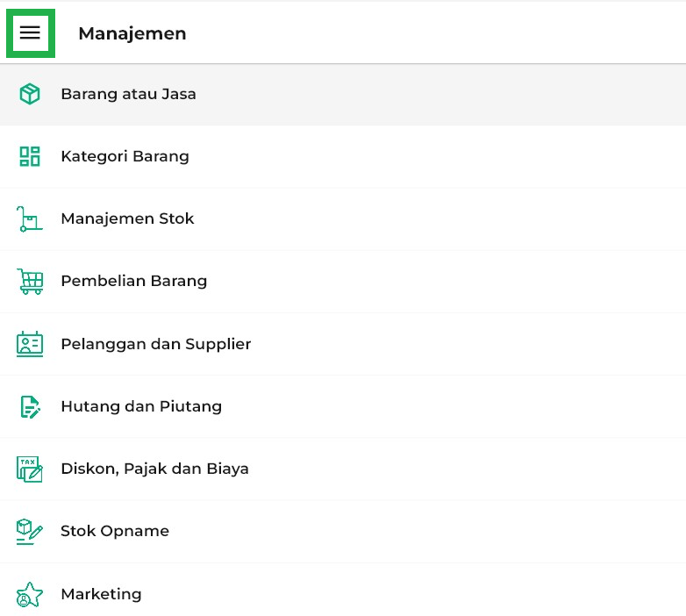Click the box icon for Barang atau Jasa
Image resolution: width=686 pixels, height=616 pixels.
click(30, 94)
